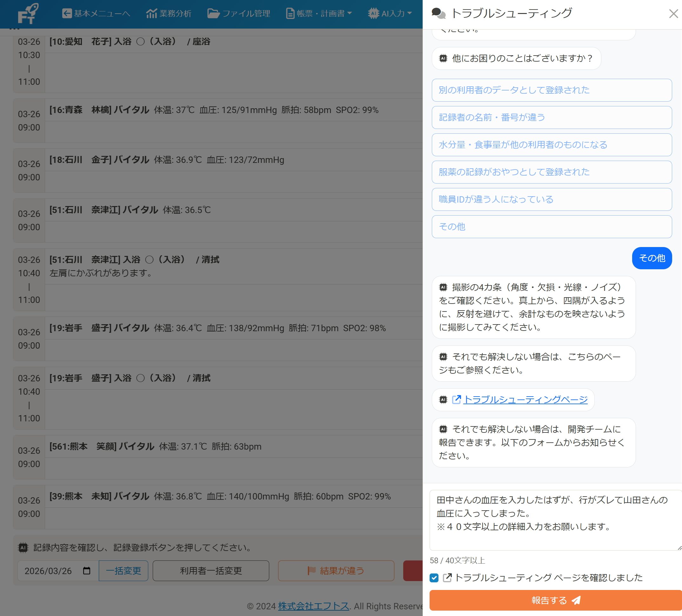Click inside the report detail text area

point(555,518)
